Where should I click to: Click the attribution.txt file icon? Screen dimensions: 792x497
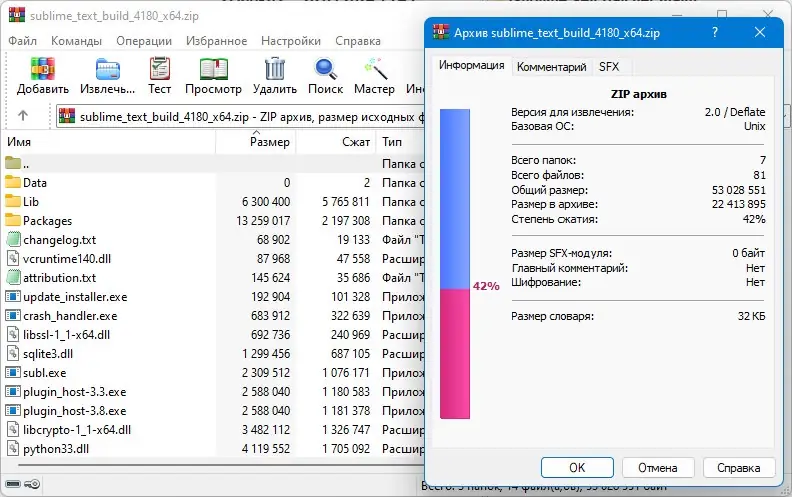(x=14, y=277)
